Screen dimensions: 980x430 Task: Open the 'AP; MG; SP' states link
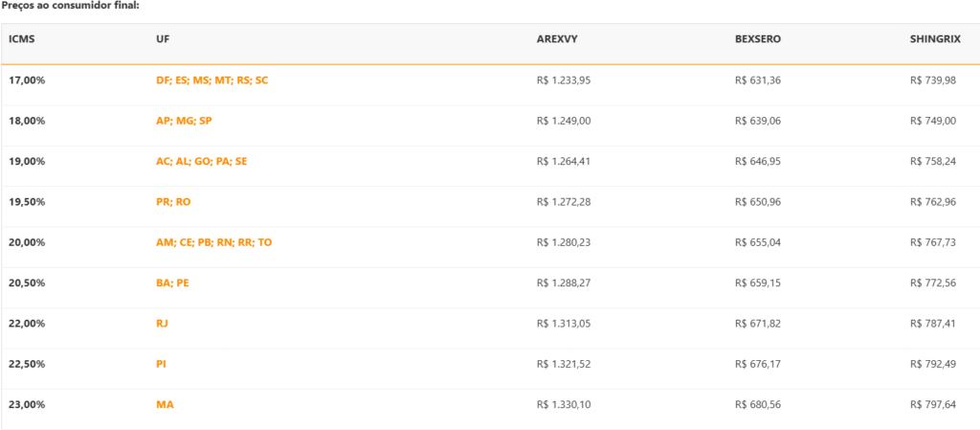[x=184, y=121]
